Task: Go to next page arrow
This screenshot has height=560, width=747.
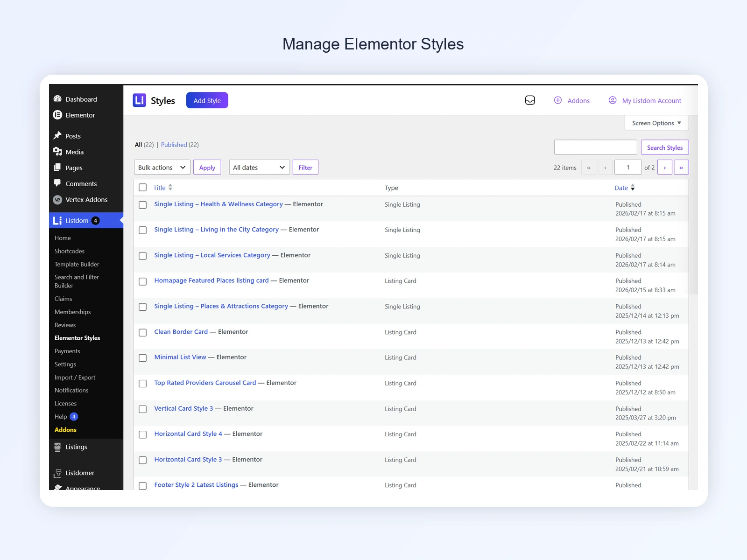Action: (x=665, y=168)
